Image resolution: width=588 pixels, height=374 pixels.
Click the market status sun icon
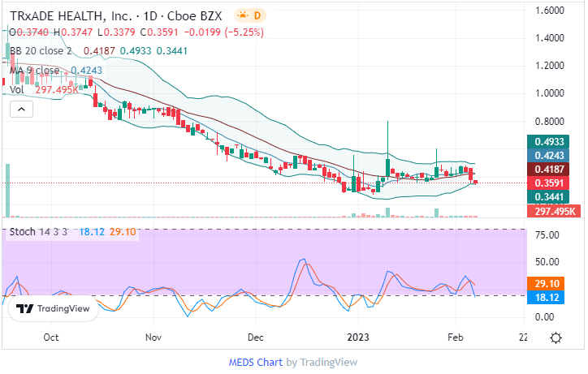[x=243, y=15]
